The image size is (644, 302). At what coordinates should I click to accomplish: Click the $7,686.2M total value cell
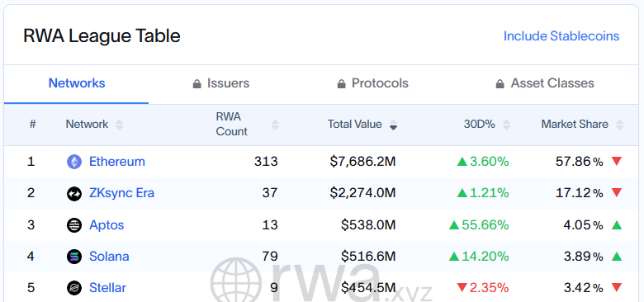tap(362, 162)
